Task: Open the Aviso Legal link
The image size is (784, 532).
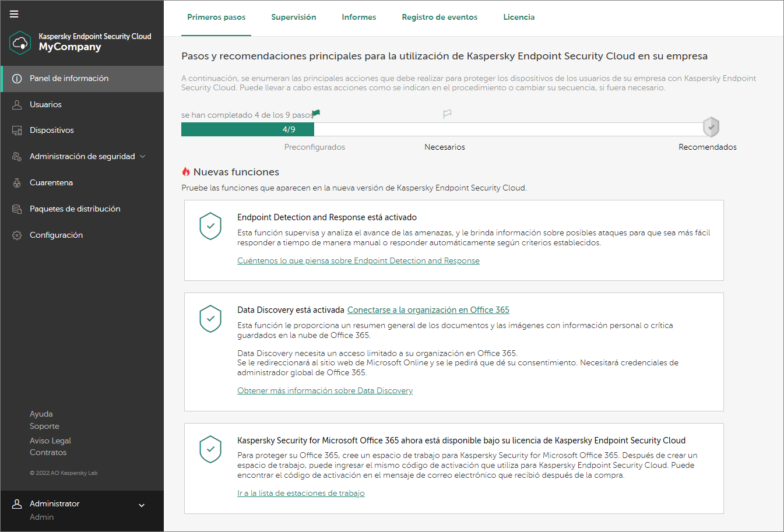Action: [50, 441]
